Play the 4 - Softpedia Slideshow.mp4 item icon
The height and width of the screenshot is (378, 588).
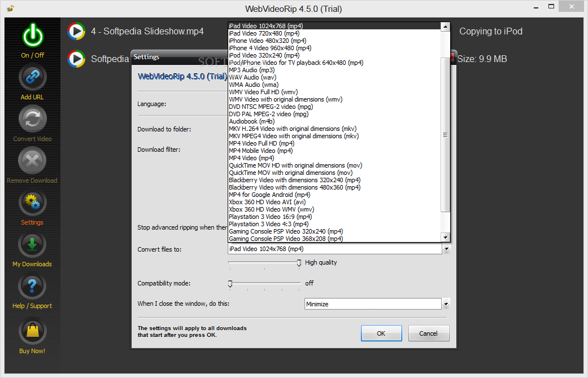pyautogui.click(x=76, y=31)
